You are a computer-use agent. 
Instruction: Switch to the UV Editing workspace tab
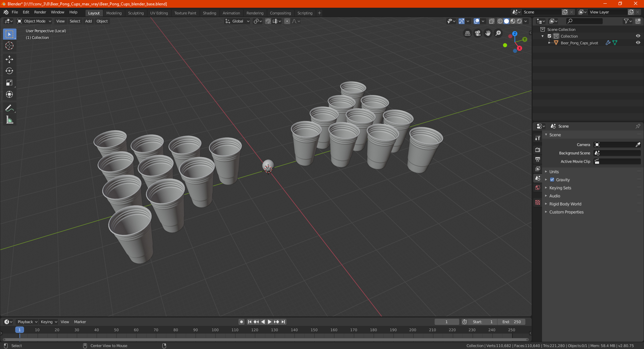pyautogui.click(x=159, y=13)
